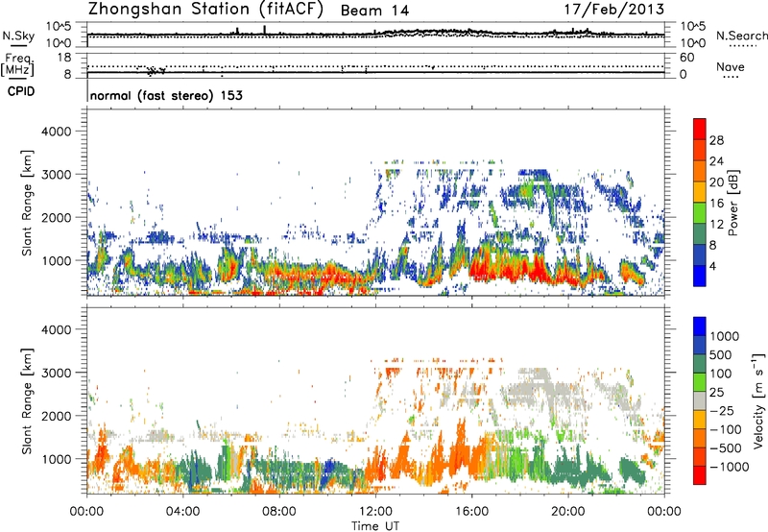The width and height of the screenshot is (768, 532).
Task: Click the gray band of velocity colorbar
Action: point(700,401)
